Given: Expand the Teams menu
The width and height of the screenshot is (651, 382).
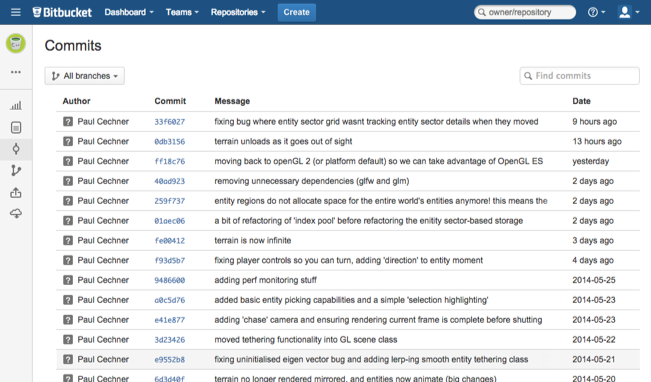Looking at the screenshot, I should 182,12.
